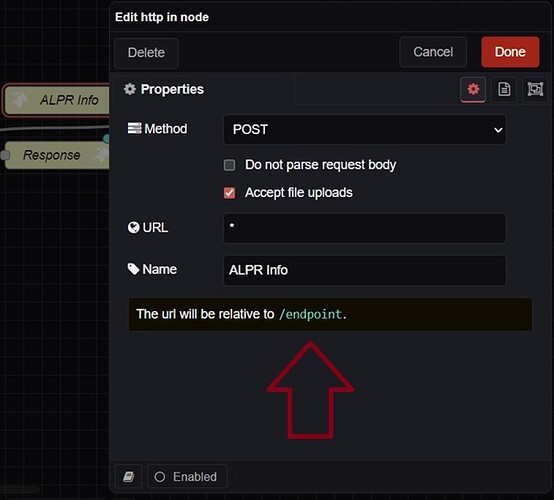Click Done to save node

pos(510,52)
